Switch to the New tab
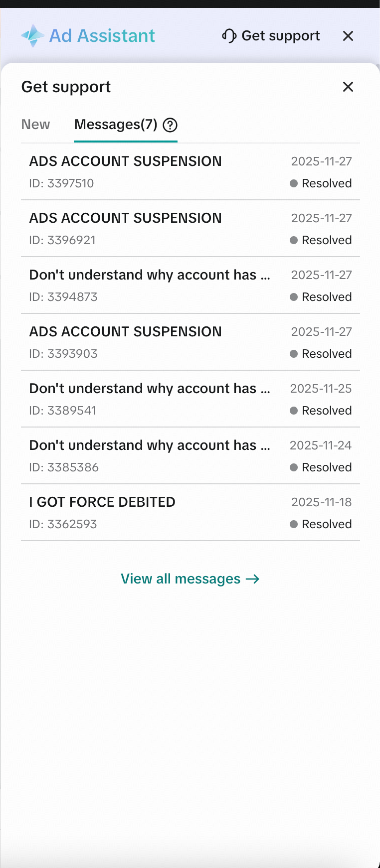Image resolution: width=380 pixels, height=868 pixels. (35, 125)
